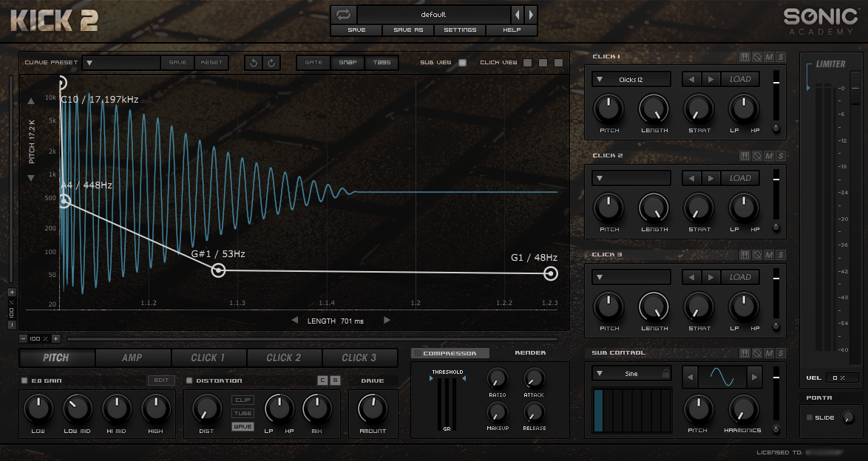Screen dimensions: 868x461
Task: Mute Click 2 with the M icon
Action: (x=769, y=156)
